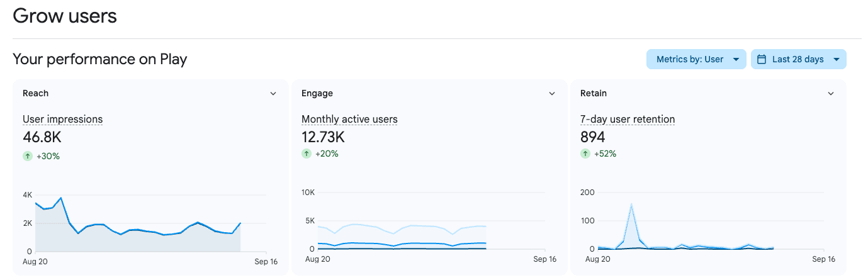Open the Last 28 days date range dropdown
The height and width of the screenshot is (280, 868).
pos(798,59)
